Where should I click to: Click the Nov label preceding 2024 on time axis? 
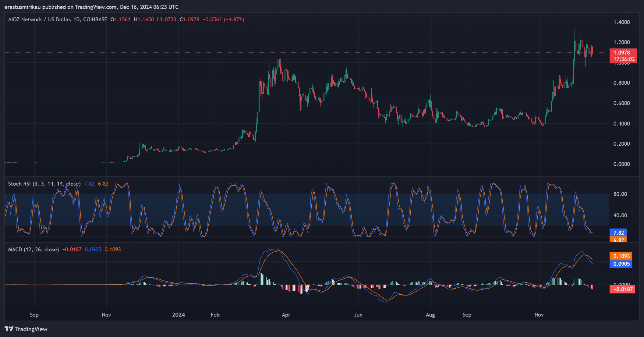coord(106,315)
